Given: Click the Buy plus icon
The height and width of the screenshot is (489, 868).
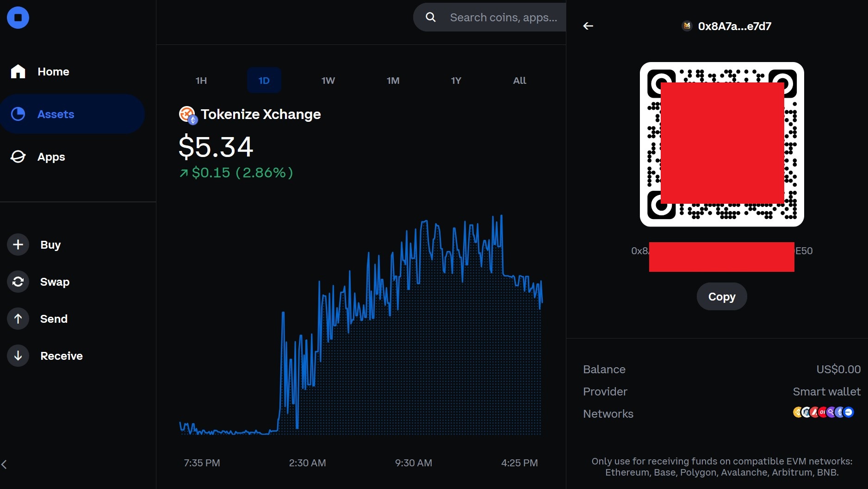Looking at the screenshot, I should [x=18, y=244].
